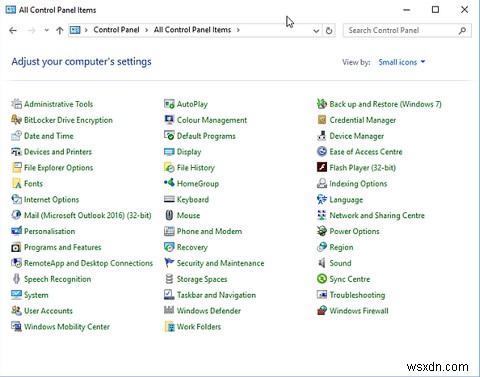Open File Explorer Options link
The height and width of the screenshot is (377, 480).
click(x=58, y=168)
